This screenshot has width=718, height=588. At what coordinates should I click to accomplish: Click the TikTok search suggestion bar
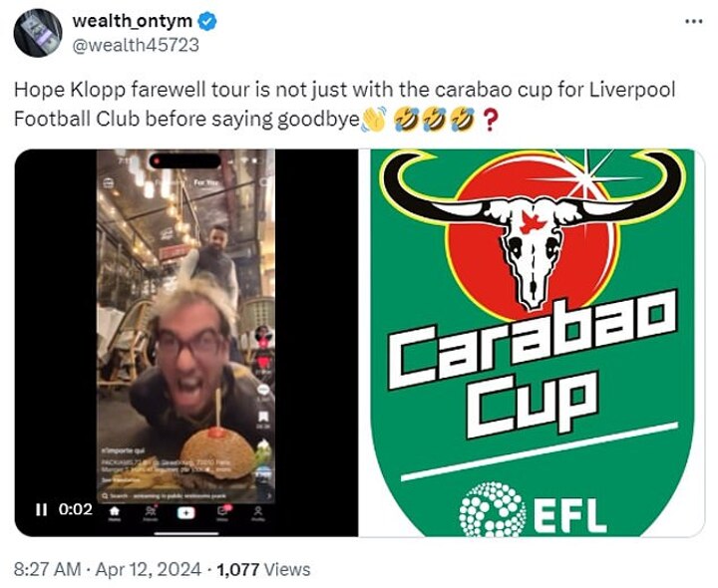[185, 496]
